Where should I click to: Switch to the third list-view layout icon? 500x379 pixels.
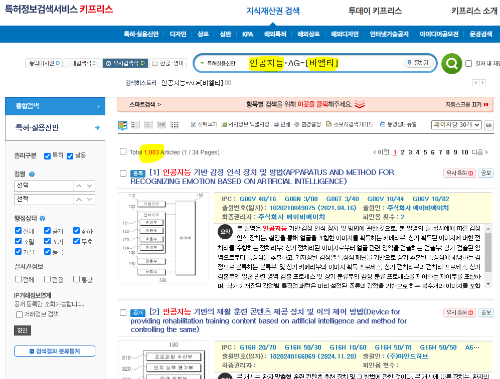(x=148, y=125)
